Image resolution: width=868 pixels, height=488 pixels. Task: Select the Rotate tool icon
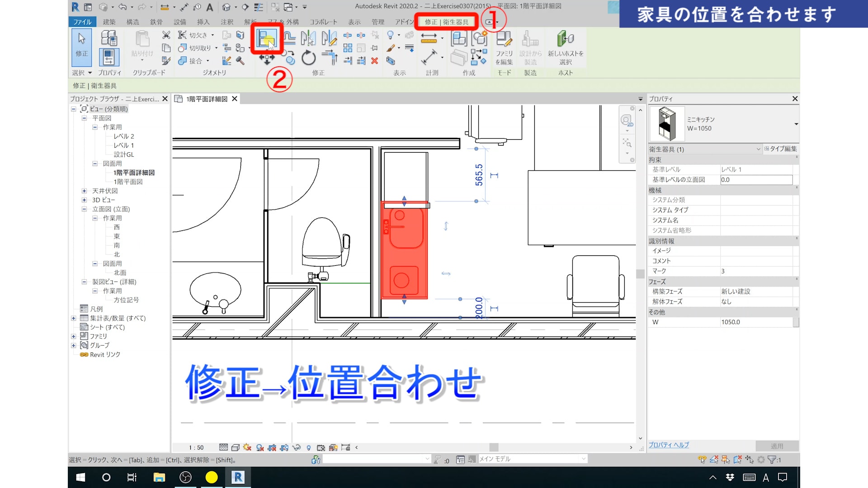308,58
